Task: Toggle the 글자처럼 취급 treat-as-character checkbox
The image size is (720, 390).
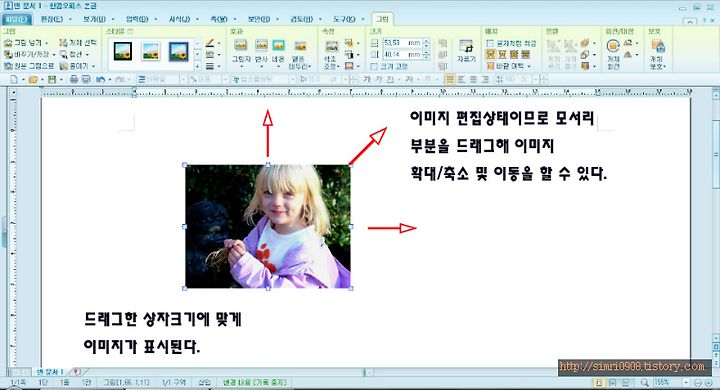Action: (x=490, y=43)
